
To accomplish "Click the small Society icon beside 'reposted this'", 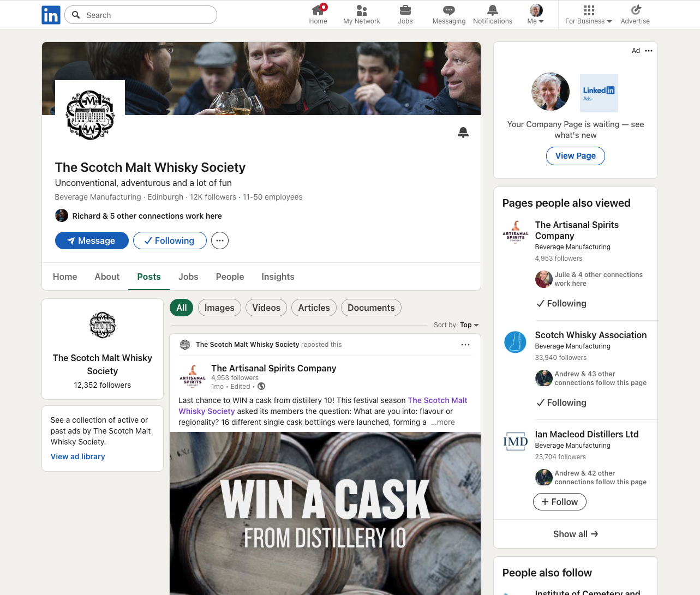I will (185, 345).
